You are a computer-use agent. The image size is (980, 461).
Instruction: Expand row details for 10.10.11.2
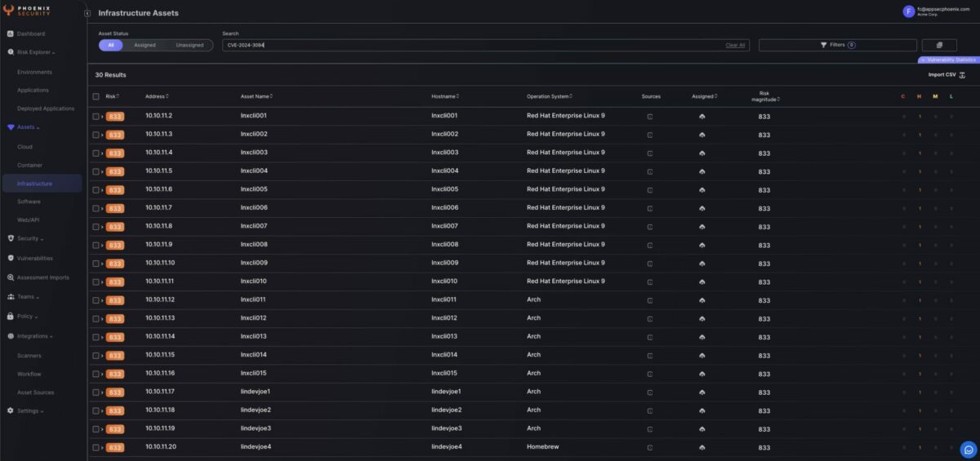pos(102,117)
